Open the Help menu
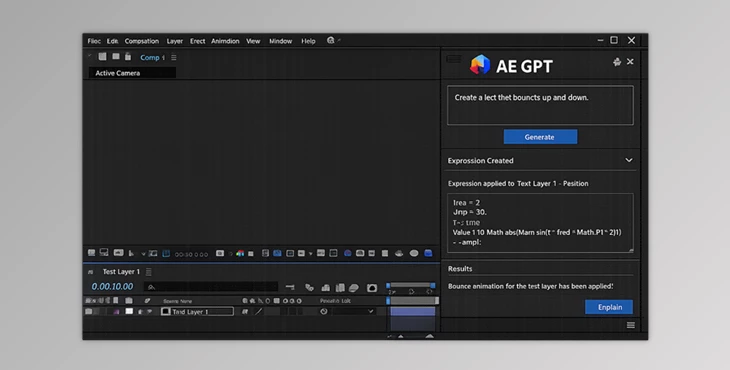The height and width of the screenshot is (370, 730). [x=308, y=41]
